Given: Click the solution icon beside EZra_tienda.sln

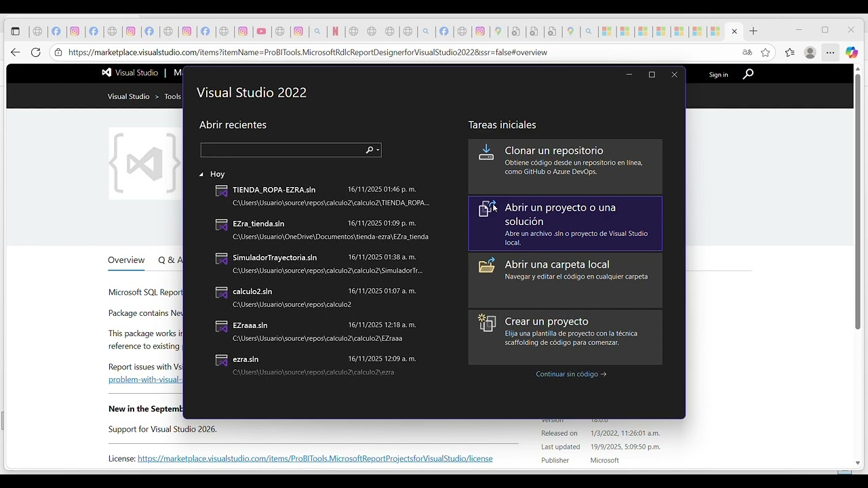Looking at the screenshot, I should 221,225.
